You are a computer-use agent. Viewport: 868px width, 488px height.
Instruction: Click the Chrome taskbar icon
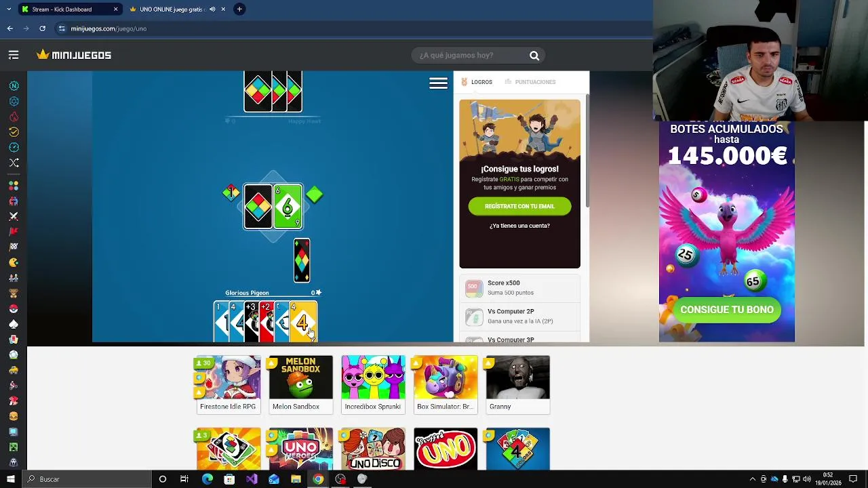[x=318, y=479]
